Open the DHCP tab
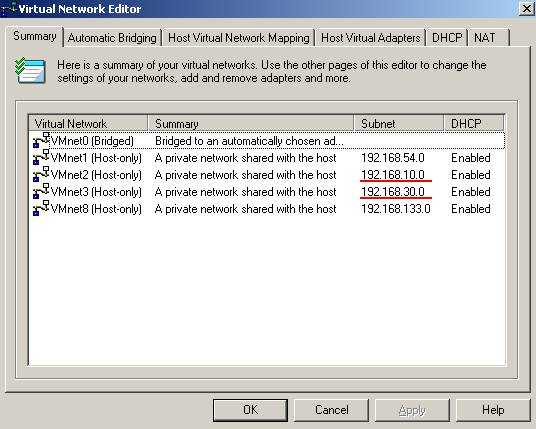Screen dimensions: 536x429 447,38
